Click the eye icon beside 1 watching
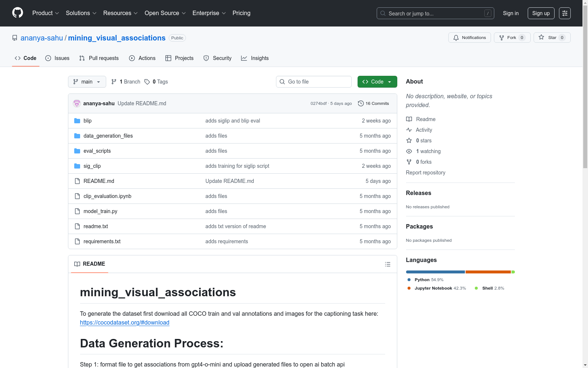Viewport: 588px width, 368px height. coord(409,151)
